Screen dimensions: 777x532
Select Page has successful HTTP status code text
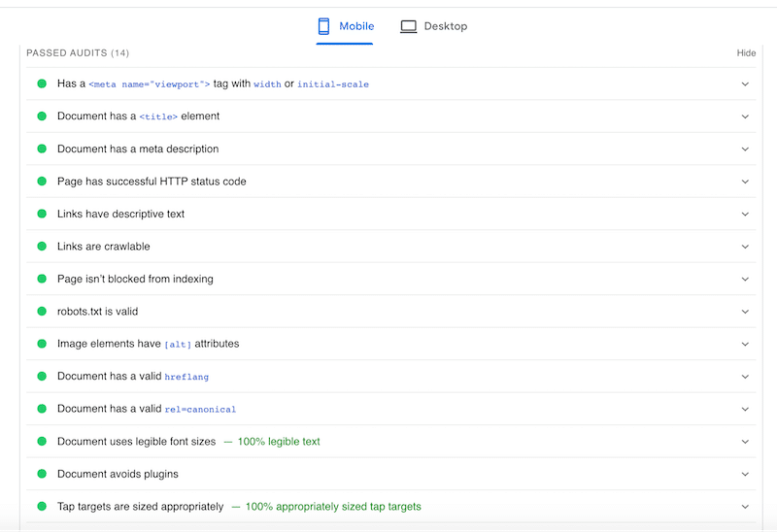[x=152, y=182]
